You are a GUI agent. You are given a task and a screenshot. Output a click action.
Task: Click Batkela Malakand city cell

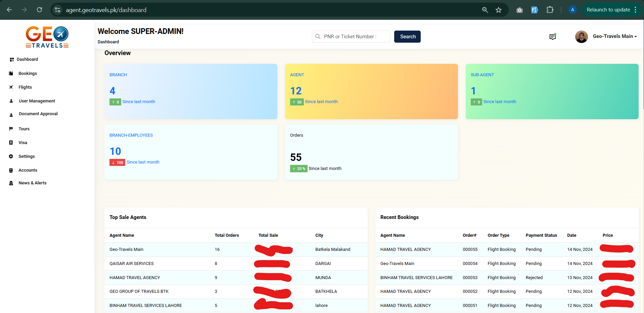(333, 250)
